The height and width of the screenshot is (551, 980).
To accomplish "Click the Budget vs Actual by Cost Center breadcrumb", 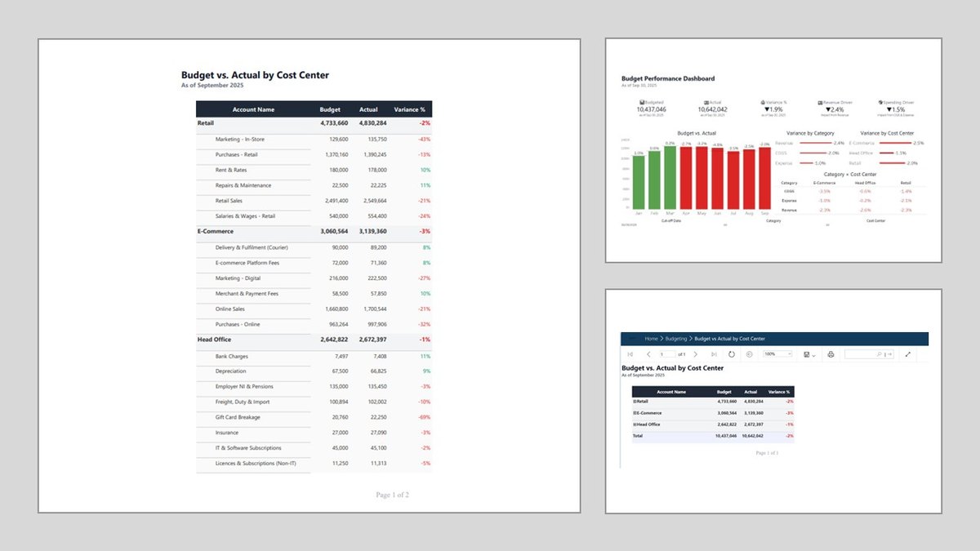I will coord(729,339).
